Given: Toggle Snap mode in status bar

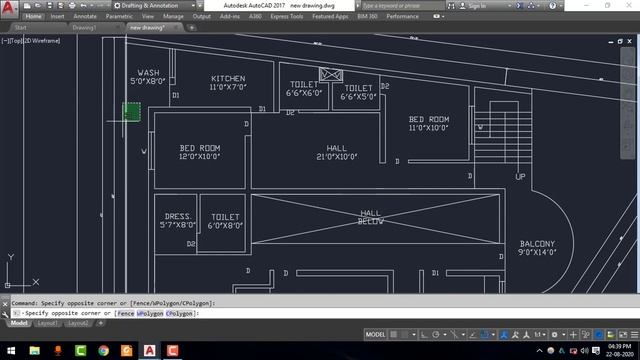Looking at the screenshot, I should (x=405, y=335).
